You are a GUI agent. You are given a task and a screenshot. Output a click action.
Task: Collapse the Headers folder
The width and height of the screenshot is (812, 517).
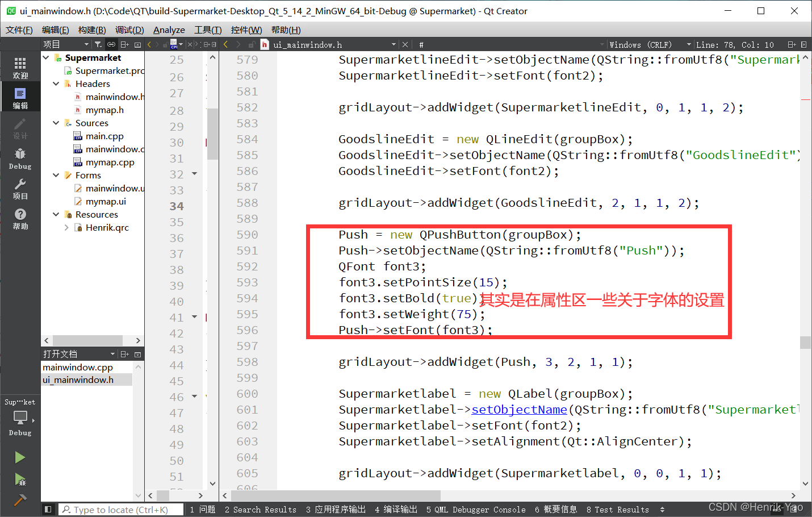[x=56, y=84]
